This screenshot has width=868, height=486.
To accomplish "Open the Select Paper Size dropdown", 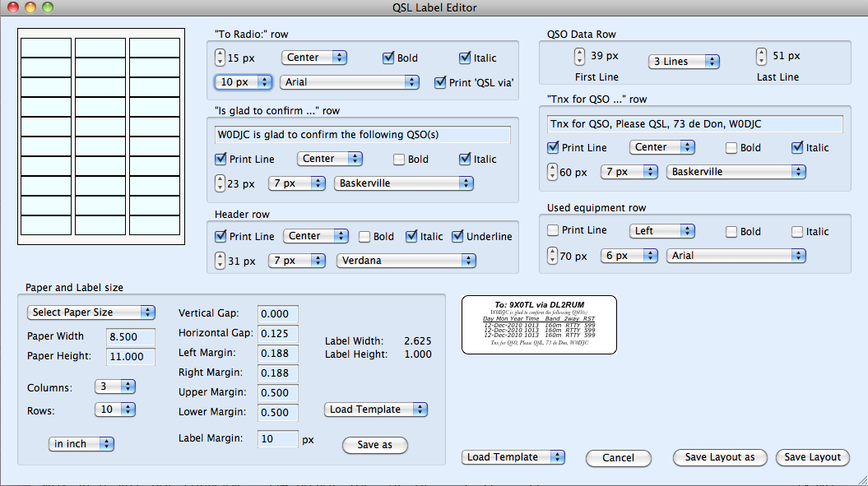I will (x=91, y=312).
